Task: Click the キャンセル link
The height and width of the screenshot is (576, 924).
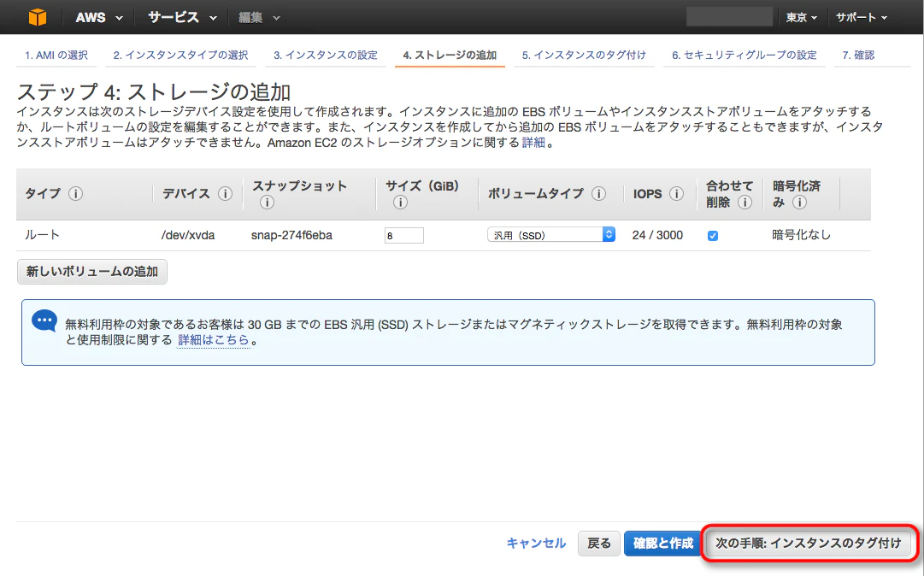Action: [536, 543]
